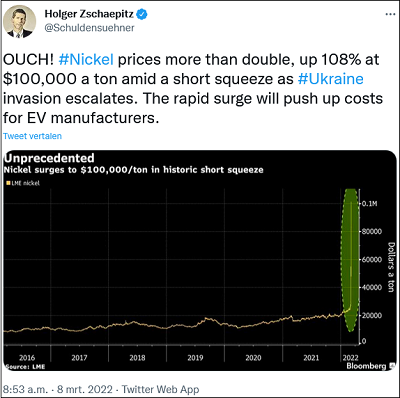Click the Twitter Web App source link
Screen dimensions: 400x398
pos(160,389)
